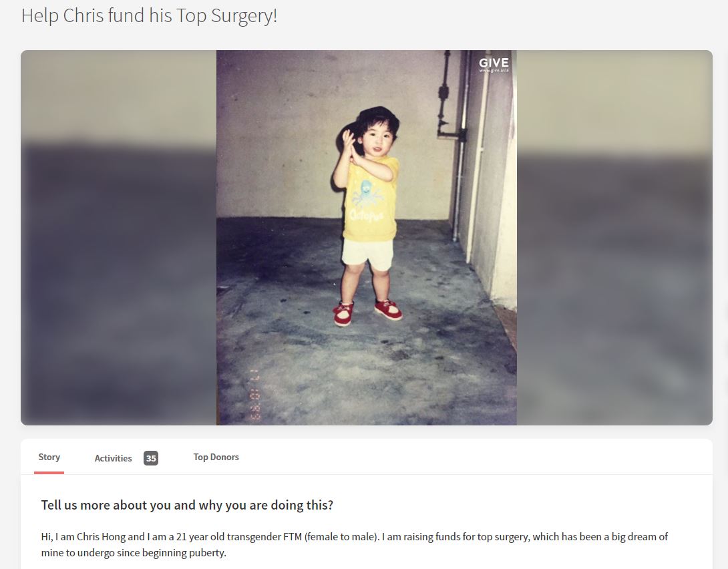Select the campaign title heading
Image resolution: width=728 pixels, height=569 pixels.
(149, 16)
